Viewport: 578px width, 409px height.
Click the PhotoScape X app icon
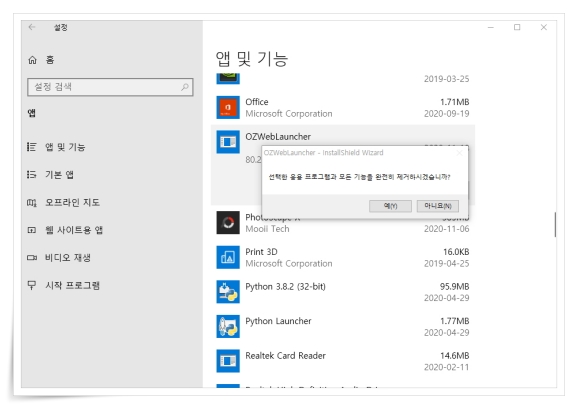(x=228, y=223)
